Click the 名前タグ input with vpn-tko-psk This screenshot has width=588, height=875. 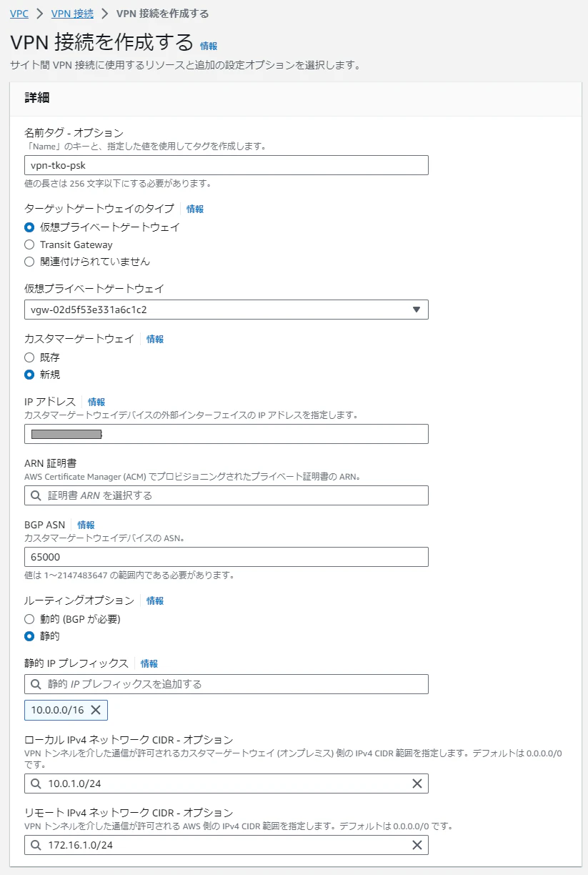click(x=226, y=165)
